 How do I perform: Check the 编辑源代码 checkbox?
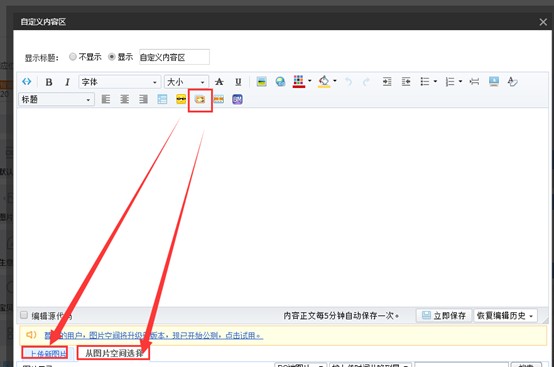pyautogui.click(x=24, y=315)
